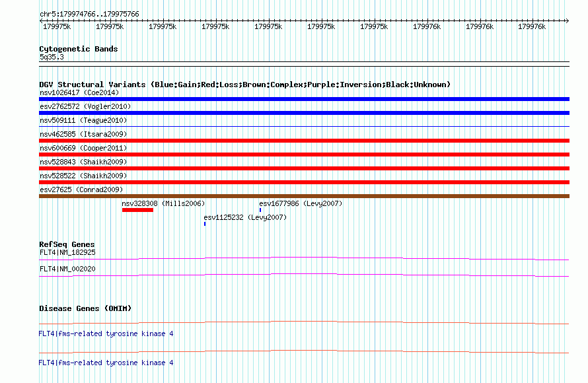The height and width of the screenshot is (383, 588).
Task: Click the DGV Structural Variants track heading
Action: [x=245, y=85]
